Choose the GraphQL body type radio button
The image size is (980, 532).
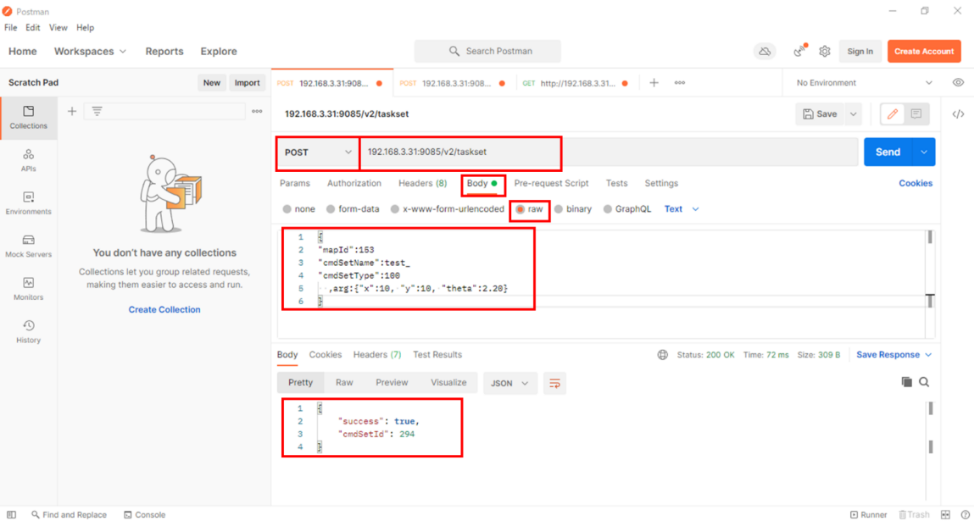pos(608,209)
